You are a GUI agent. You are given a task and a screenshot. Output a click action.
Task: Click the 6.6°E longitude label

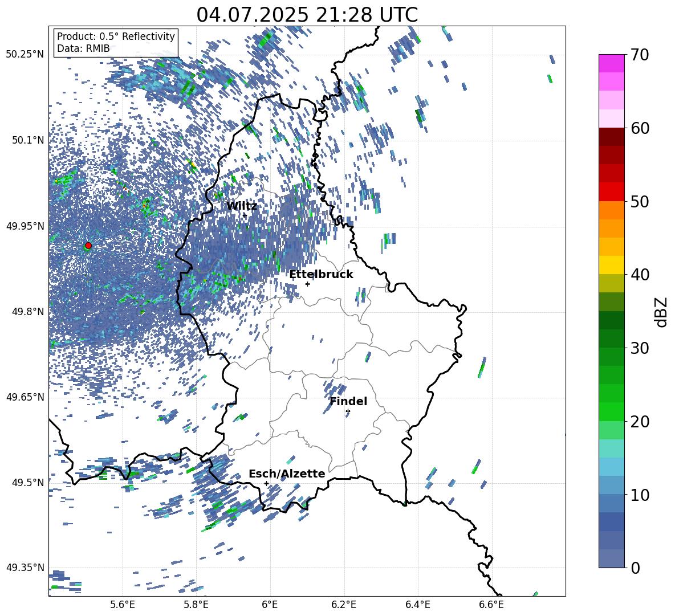pos(491,605)
